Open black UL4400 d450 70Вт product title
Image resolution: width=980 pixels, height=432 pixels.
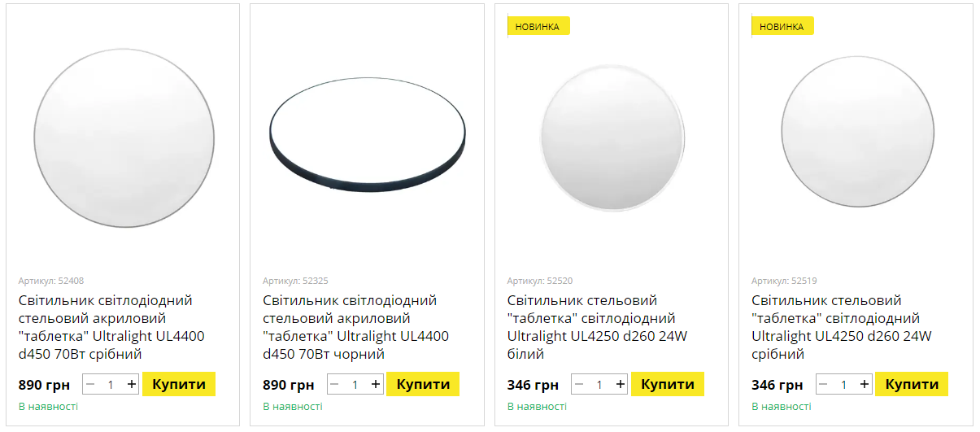click(355, 327)
